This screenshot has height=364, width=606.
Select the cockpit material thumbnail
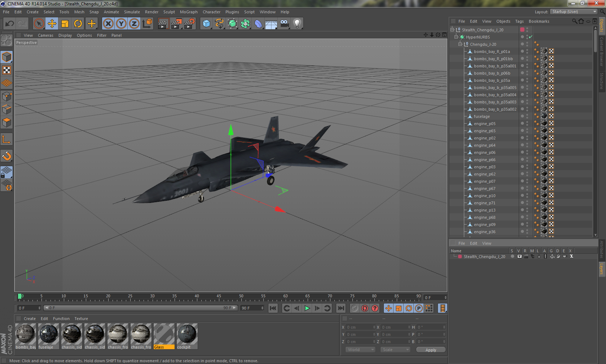pos(187,336)
